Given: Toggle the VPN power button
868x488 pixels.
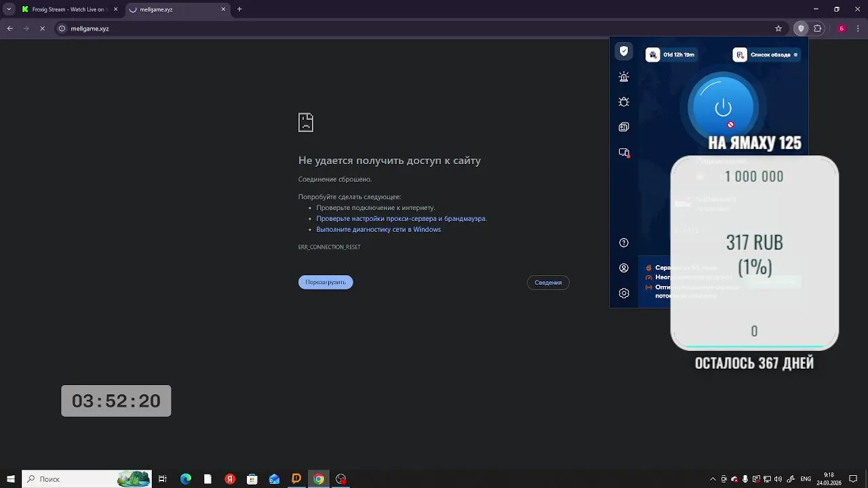Looking at the screenshot, I should [x=723, y=107].
